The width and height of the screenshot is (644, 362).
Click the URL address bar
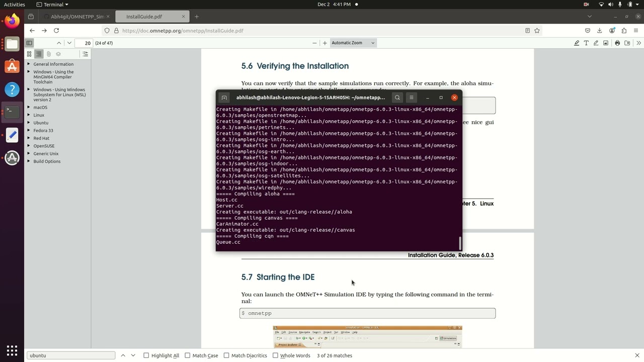(322, 31)
